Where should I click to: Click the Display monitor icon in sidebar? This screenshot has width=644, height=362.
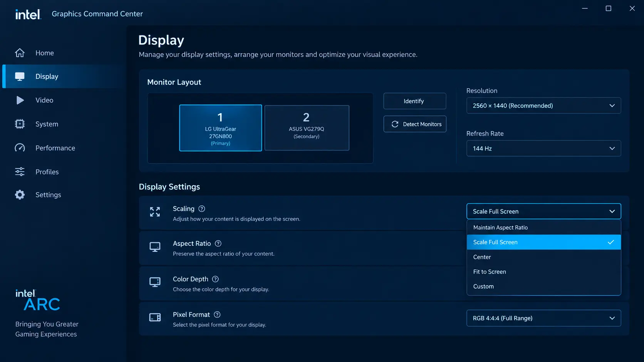20,76
